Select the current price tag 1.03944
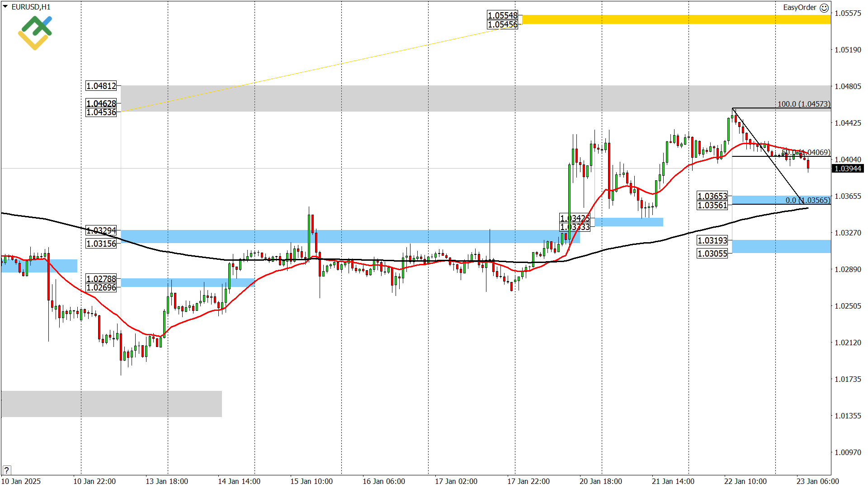Viewport: 868px width, 488px height. pos(847,169)
